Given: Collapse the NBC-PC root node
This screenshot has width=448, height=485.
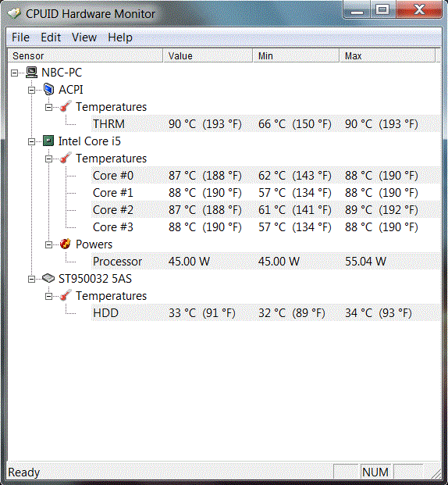Looking at the screenshot, I should click(15, 73).
